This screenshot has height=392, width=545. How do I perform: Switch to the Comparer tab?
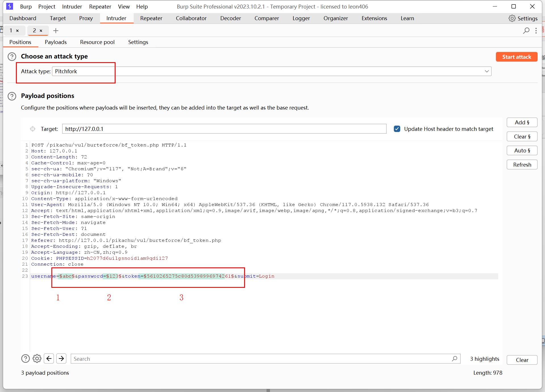click(267, 18)
